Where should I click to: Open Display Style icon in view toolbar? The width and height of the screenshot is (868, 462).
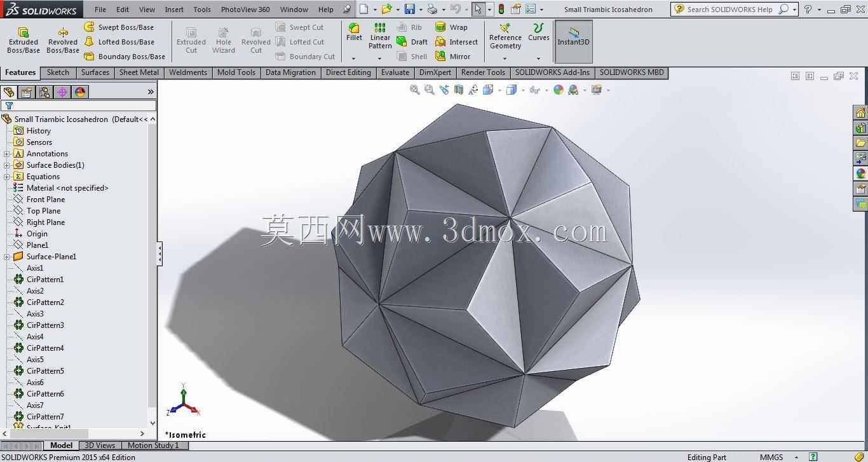511,90
